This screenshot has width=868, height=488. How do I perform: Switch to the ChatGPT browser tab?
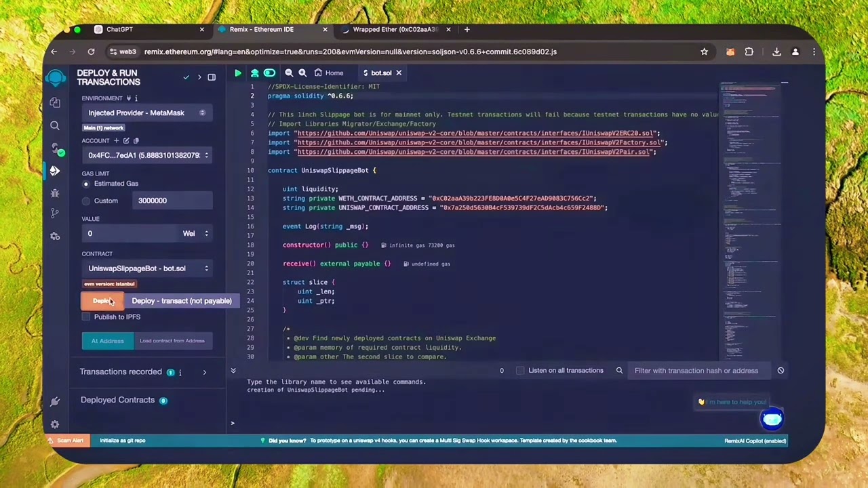coord(149,29)
